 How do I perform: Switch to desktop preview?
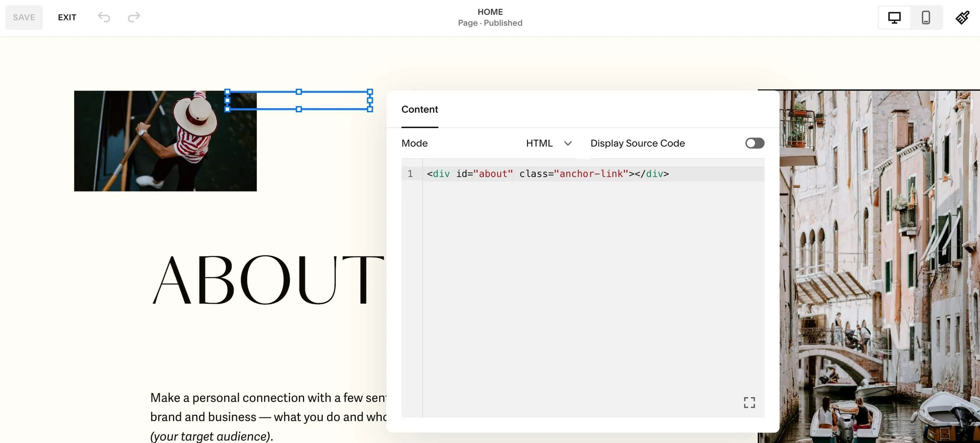coord(895,17)
